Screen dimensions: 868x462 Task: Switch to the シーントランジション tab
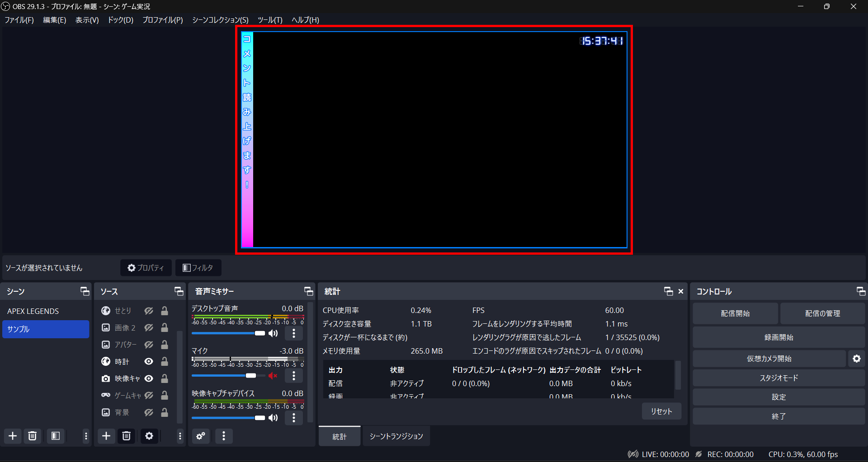click(x=396, y=436)
